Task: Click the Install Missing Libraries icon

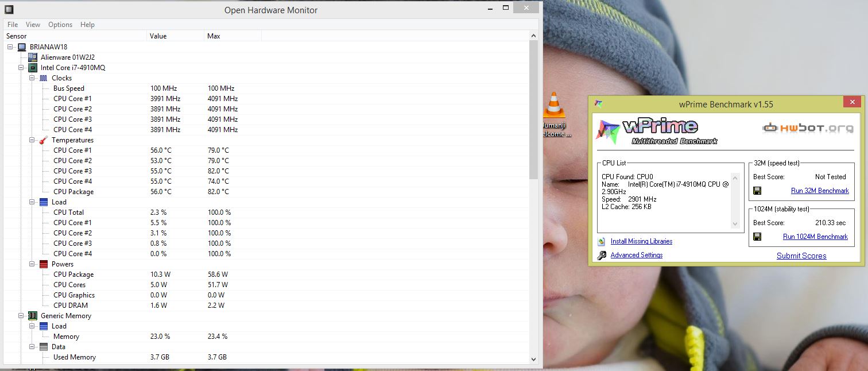Action: coord(602,242)
